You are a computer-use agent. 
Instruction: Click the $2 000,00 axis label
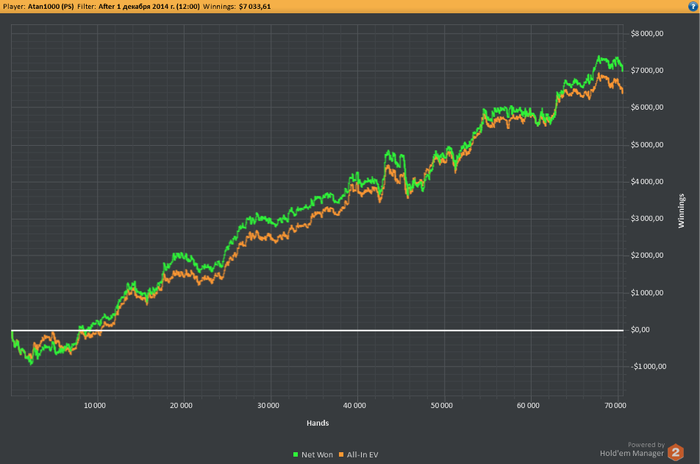[647, 255]
